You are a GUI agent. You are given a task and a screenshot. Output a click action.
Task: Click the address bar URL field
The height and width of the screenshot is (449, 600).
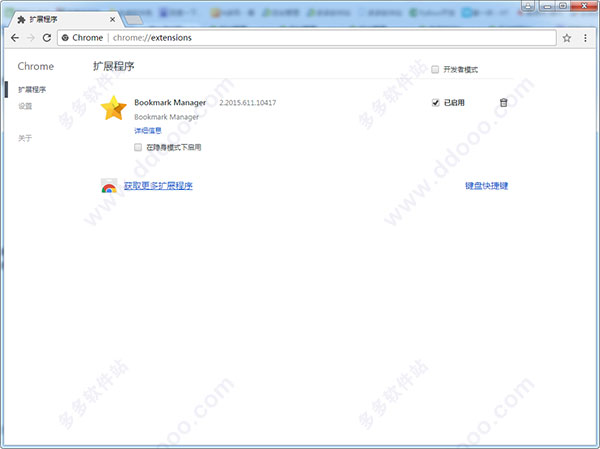(307, 38)
